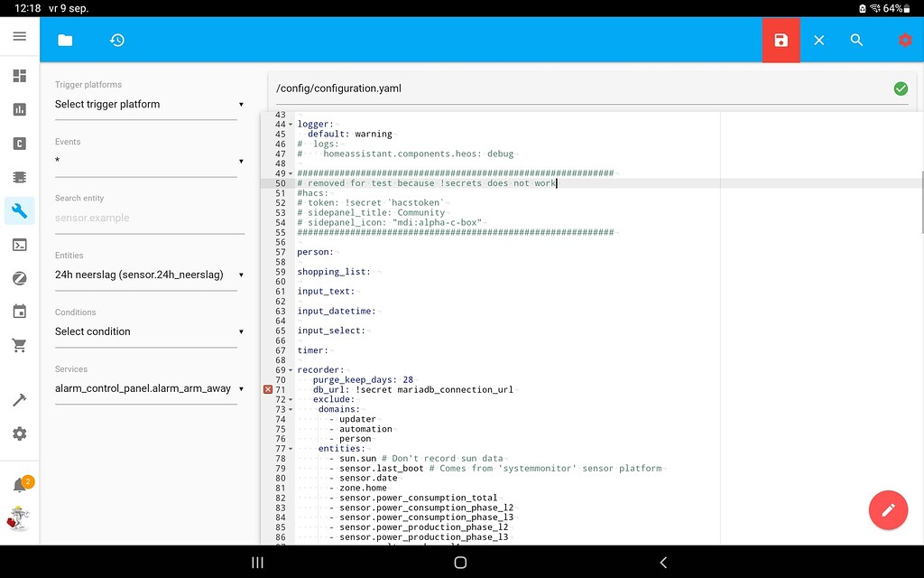Screen dimensions: 924x578
Task: Open editor settings via the red gear icon
Action: point(905,40)
